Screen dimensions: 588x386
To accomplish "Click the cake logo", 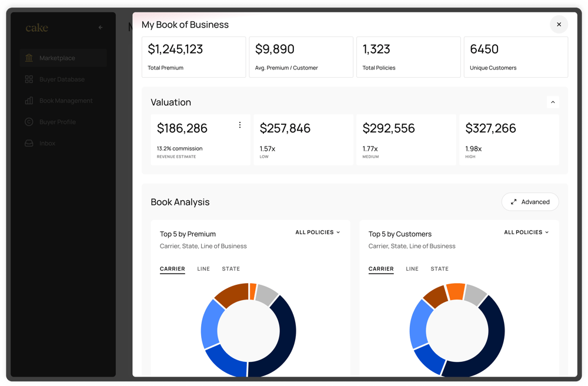I will 37,27.
